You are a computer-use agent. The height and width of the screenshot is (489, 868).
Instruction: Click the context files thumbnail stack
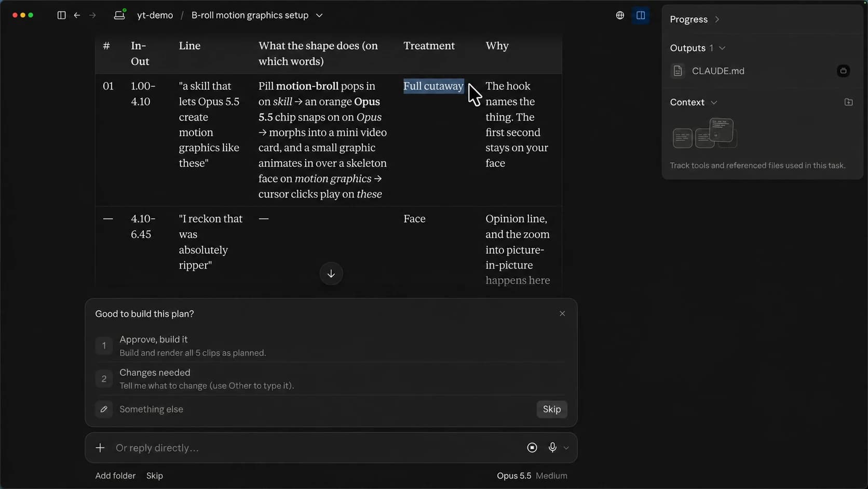pyautogui.click(x=704, y=134)
